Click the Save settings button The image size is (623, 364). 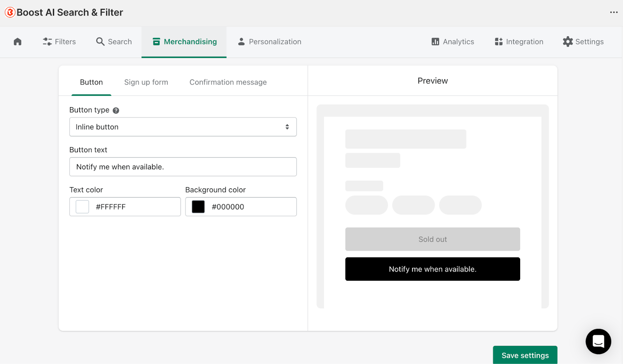525,355
